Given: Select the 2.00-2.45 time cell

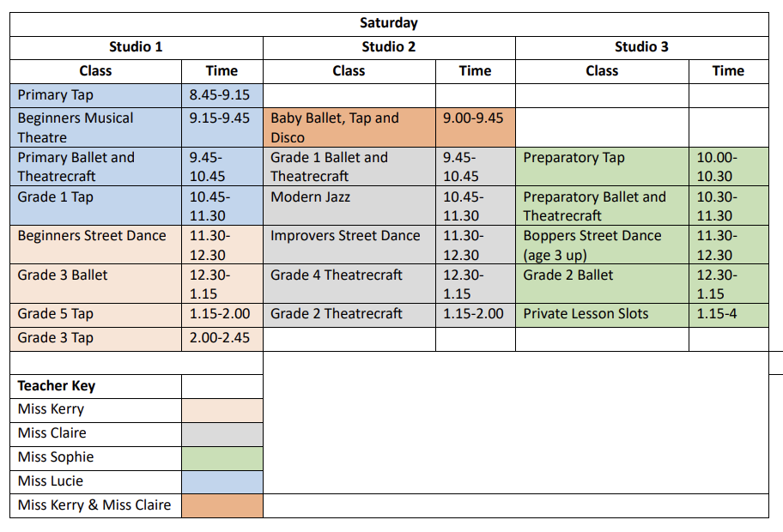Looking at the screenshot, I should click(222, 338).
